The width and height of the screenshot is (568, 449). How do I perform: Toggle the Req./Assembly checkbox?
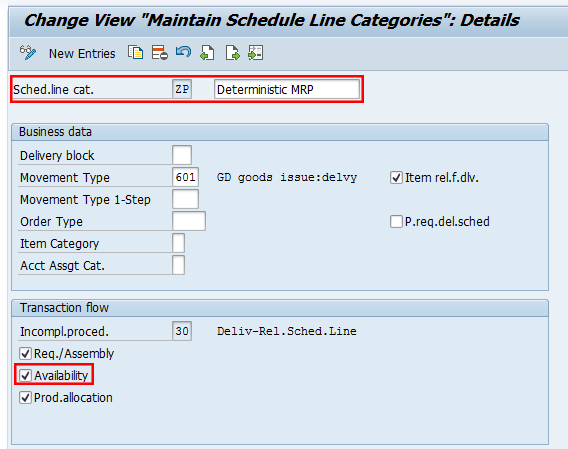point(25,353)
